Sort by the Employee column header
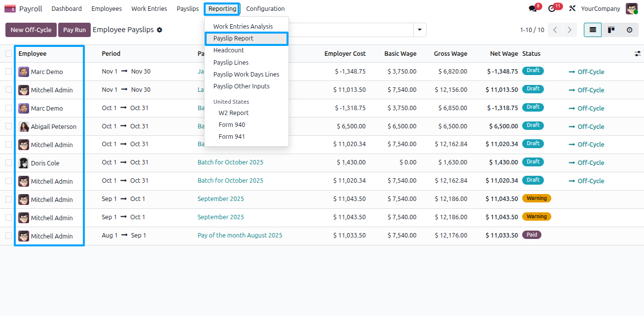 [33, 53]
